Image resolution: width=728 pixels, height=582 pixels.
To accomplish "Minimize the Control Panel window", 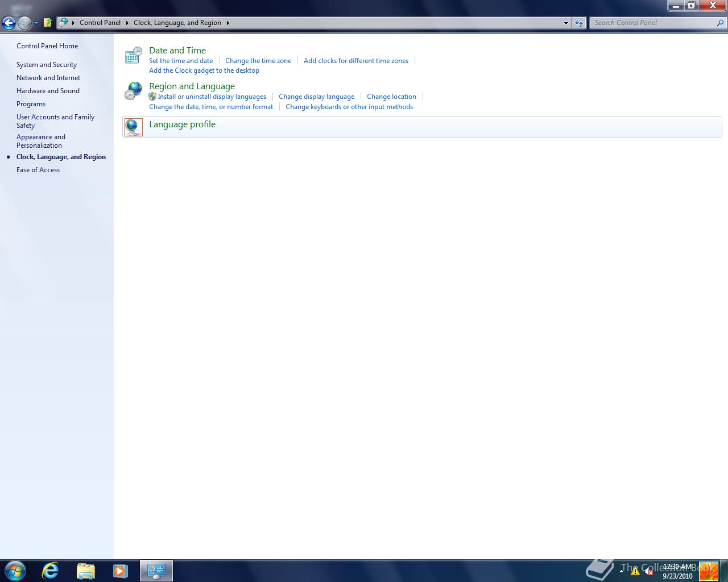I will pos(676,6).
